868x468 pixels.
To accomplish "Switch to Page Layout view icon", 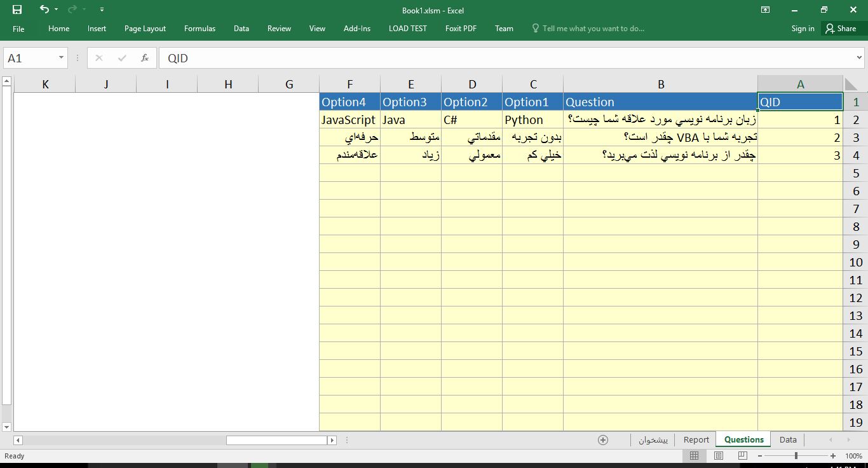I will (719, 456).
